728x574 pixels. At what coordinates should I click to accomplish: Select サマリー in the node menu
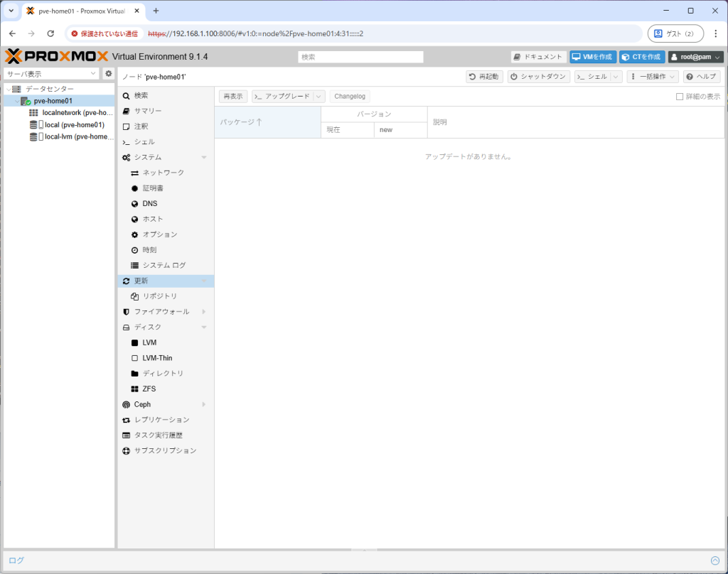[x=147, y=111]
